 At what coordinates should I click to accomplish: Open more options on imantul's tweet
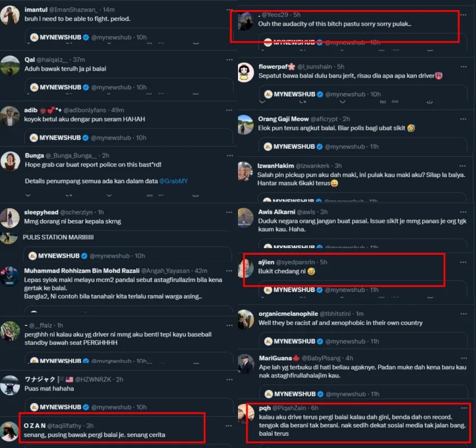coord(230,10)
